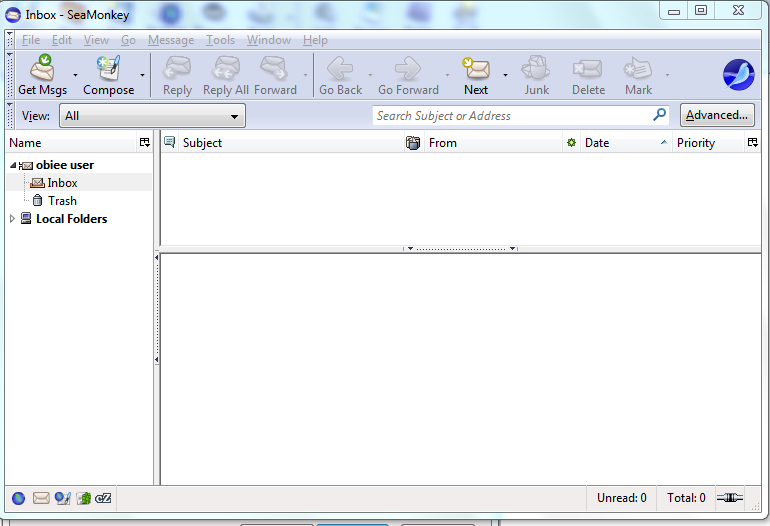This screenshot has height=526, width=770.
Task: Open Get Msgs dropdown arrow
Action: pyautogui.click(x=75, y=75)
